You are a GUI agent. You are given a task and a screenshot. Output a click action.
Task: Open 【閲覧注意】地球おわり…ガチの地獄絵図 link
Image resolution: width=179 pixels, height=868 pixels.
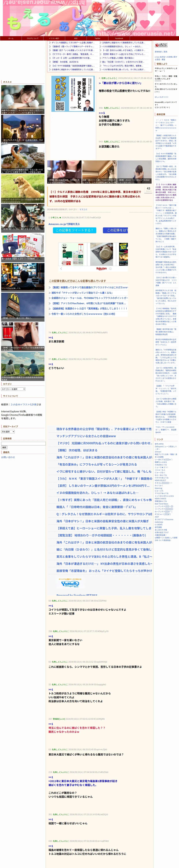point(101,535)
